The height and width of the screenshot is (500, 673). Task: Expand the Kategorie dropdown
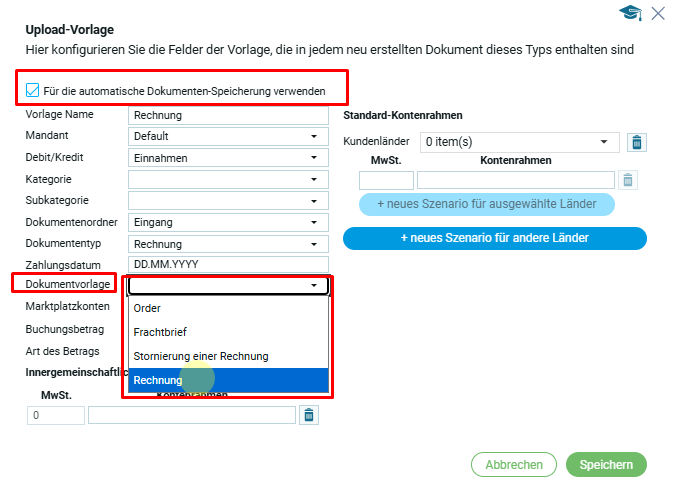(228, 180)
